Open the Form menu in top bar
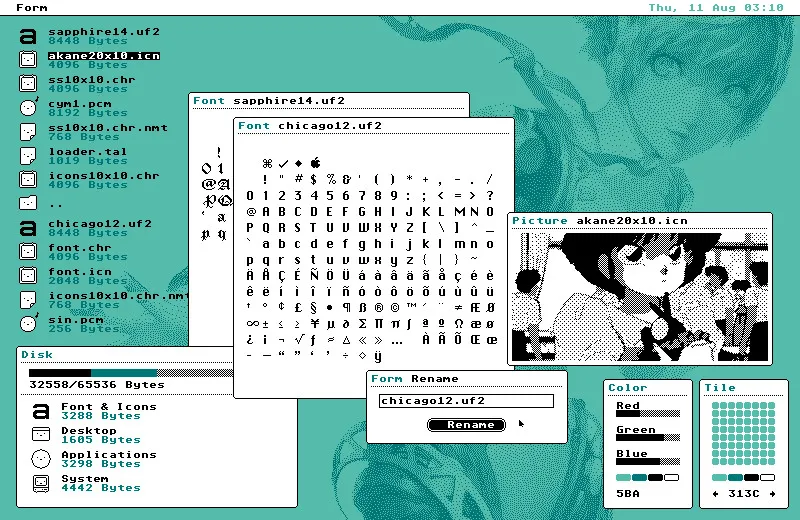The image size is (800, 520). click(32, 7)
